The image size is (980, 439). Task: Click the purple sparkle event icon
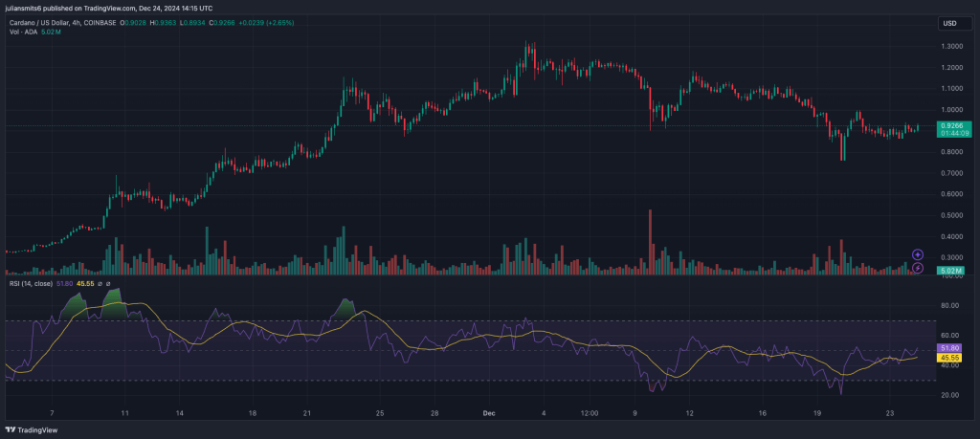(x=918, y=254)
